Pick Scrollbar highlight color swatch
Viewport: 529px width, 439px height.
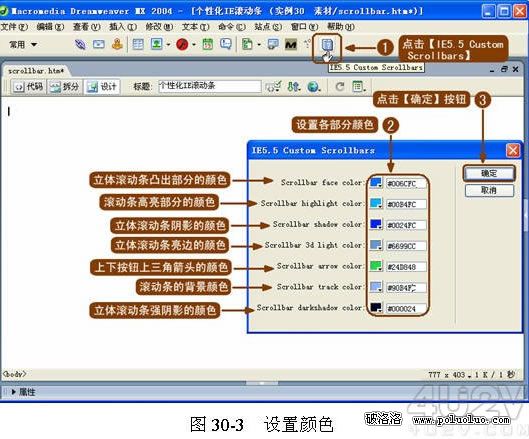[x=376, y=204]
